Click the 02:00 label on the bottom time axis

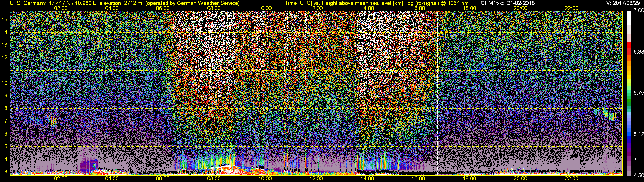pyautogui.click(x=61, y=179)
